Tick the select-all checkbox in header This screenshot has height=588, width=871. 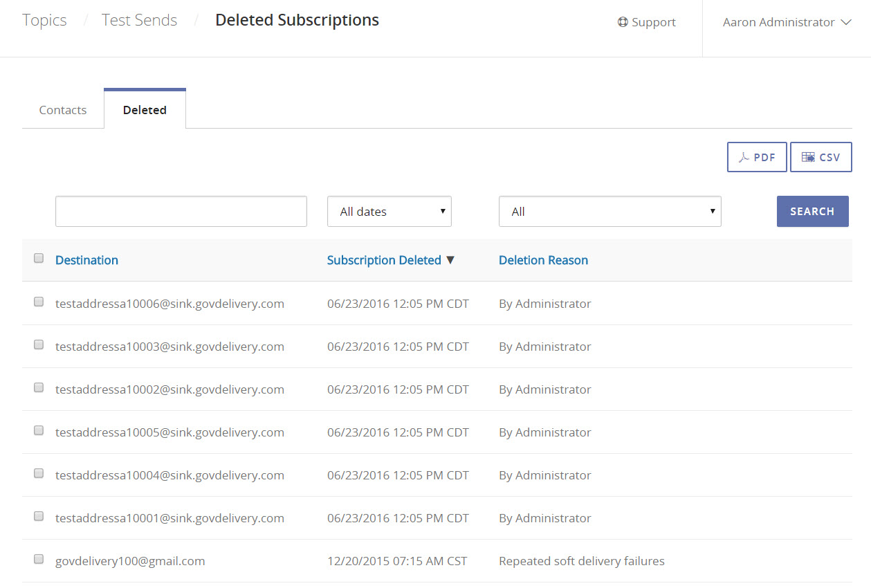click(x=39, y=258)
